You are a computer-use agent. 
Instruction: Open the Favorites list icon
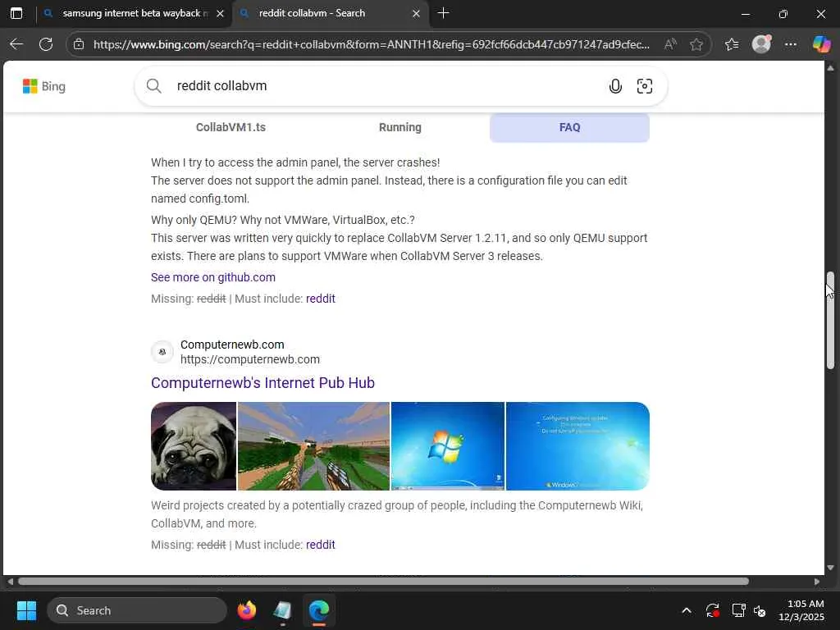pyautogui.click(x=732, y=44)
